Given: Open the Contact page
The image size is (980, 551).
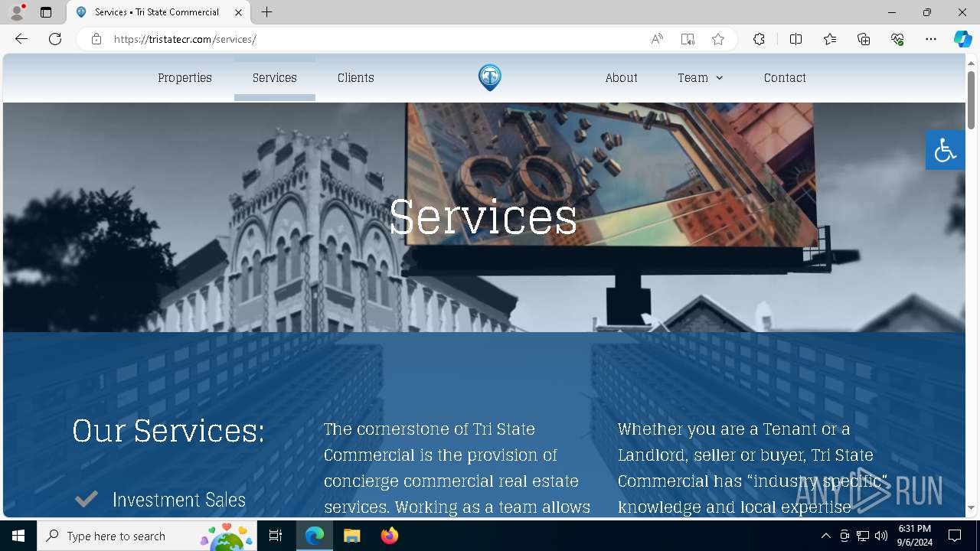Looking at the screenshot, I should (x=785, y=78).
